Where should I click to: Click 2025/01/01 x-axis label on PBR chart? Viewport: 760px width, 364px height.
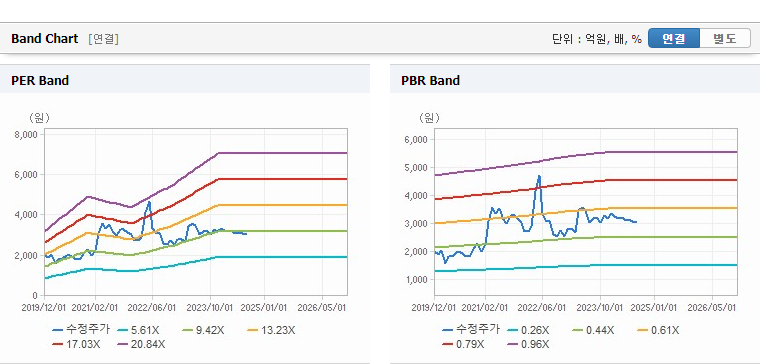click(654, 308)
